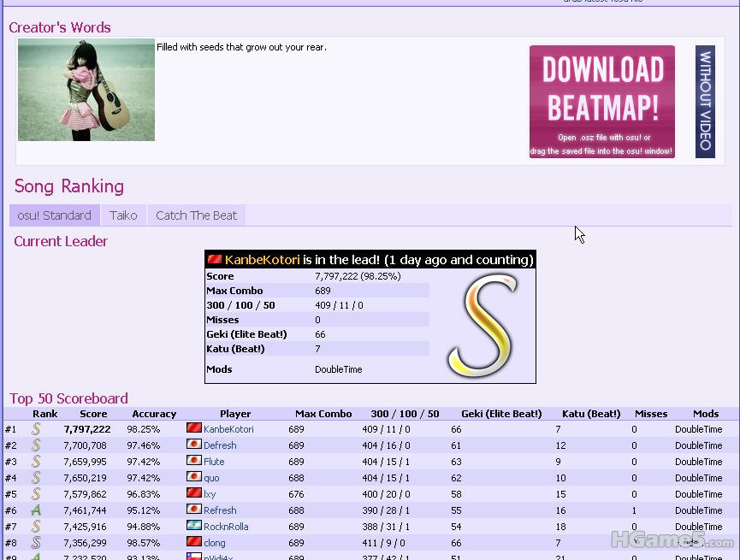The image size is (740, 560).
Task: Click the Misses column header
Action: [651, 414]
